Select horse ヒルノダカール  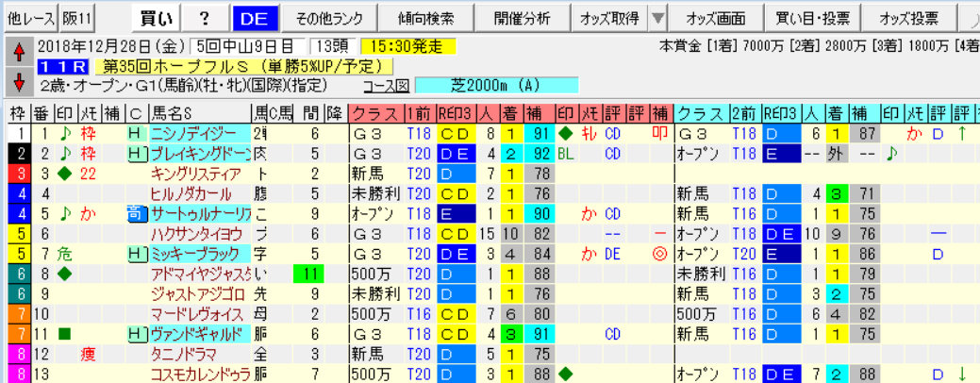coord(199,193)
